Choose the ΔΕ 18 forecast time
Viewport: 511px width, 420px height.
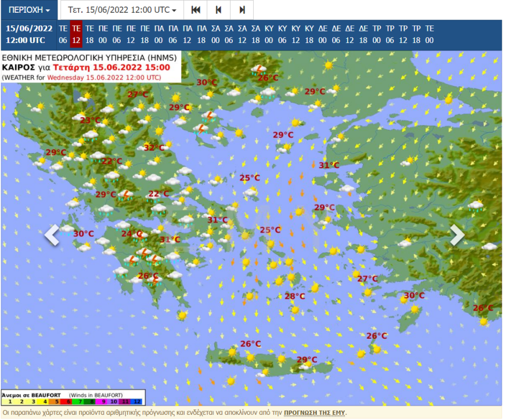point(363,34)
